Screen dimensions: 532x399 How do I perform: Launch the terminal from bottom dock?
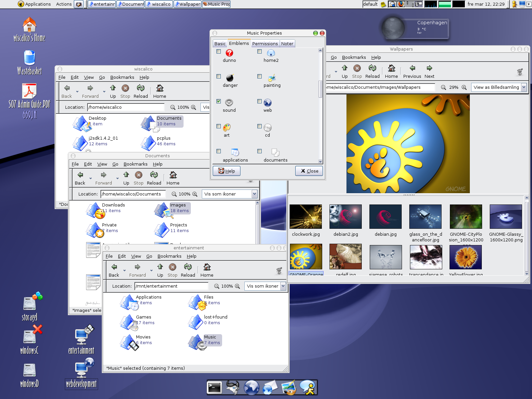[x=215, y=388]
